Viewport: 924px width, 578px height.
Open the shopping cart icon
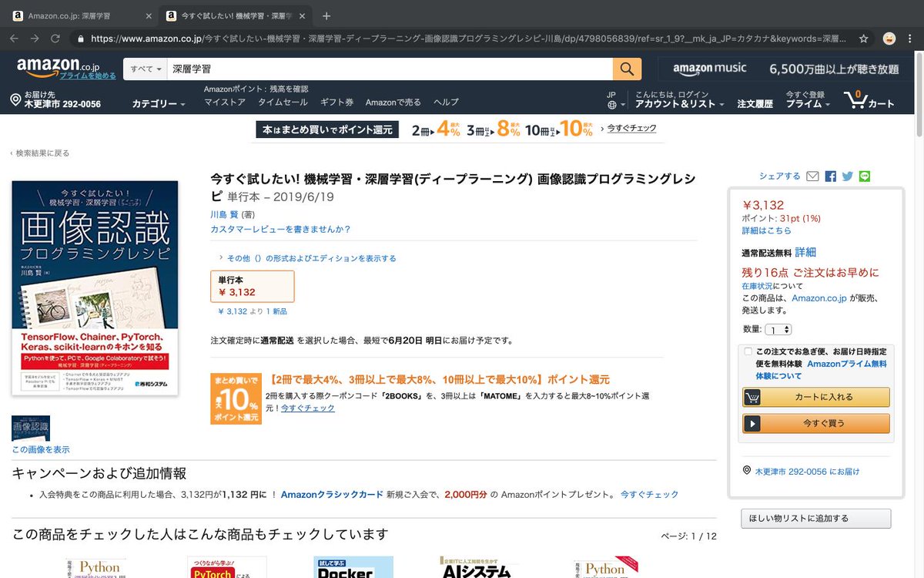coord(855,99)
